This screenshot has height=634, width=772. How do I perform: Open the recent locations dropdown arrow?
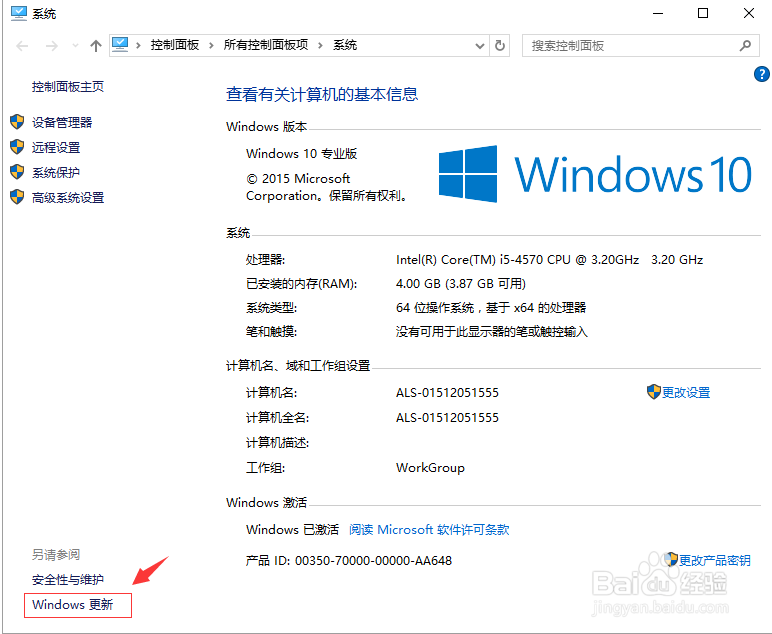tap(75, 46)
